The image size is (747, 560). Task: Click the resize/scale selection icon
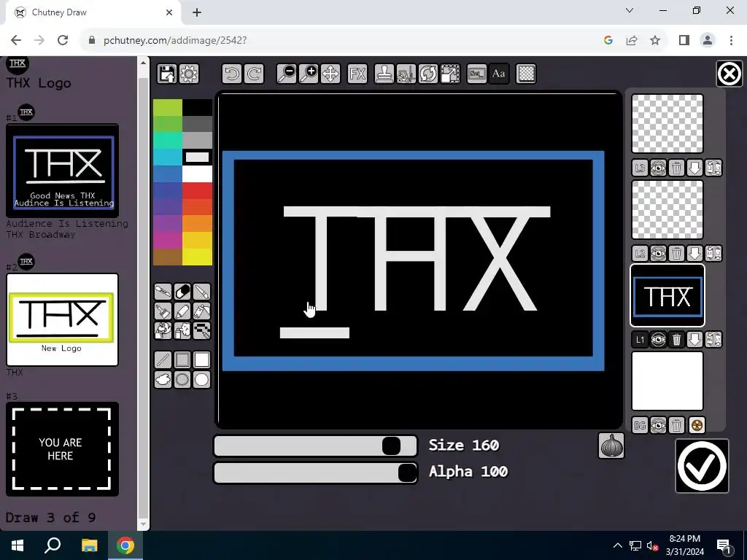pyautogui.click(x=450, y=74)
